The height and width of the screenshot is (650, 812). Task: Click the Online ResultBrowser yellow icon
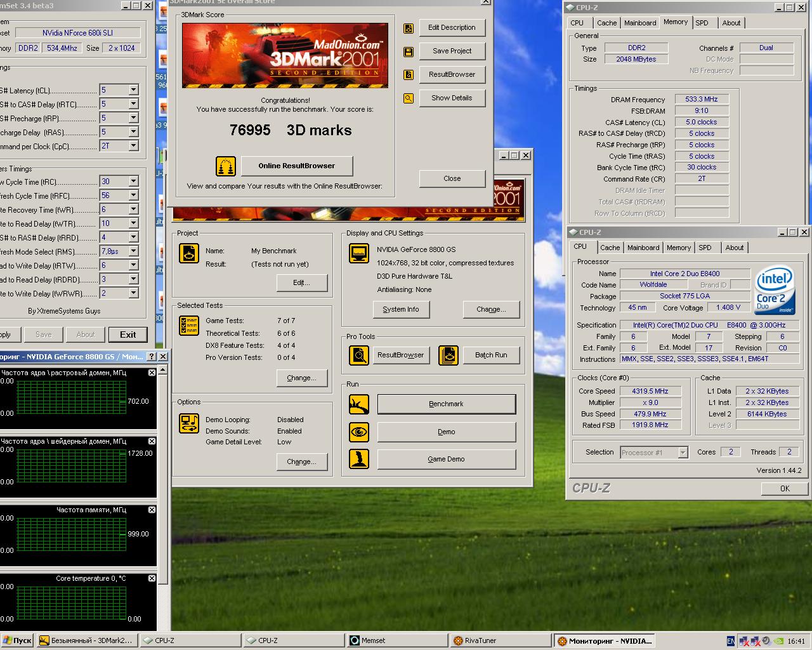(x=226, y=166)
